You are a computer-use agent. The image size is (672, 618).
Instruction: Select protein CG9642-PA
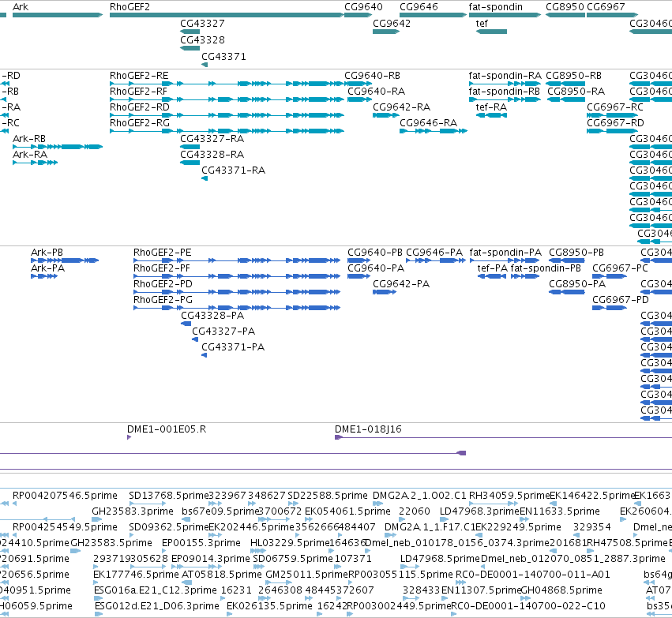(385, 292)
